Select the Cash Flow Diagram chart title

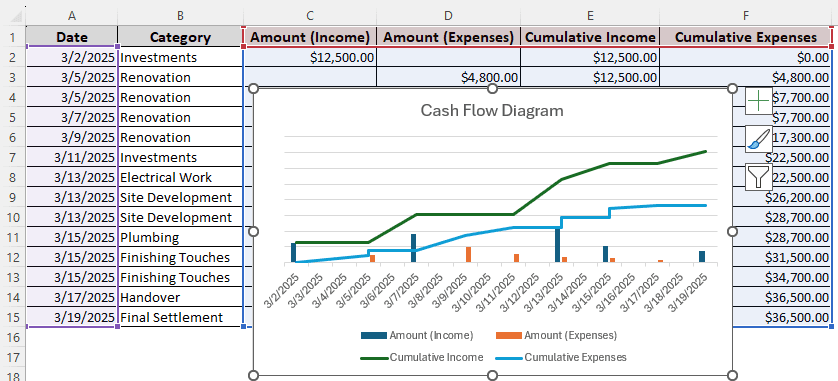pyautogui.click(x=492, y=111)
